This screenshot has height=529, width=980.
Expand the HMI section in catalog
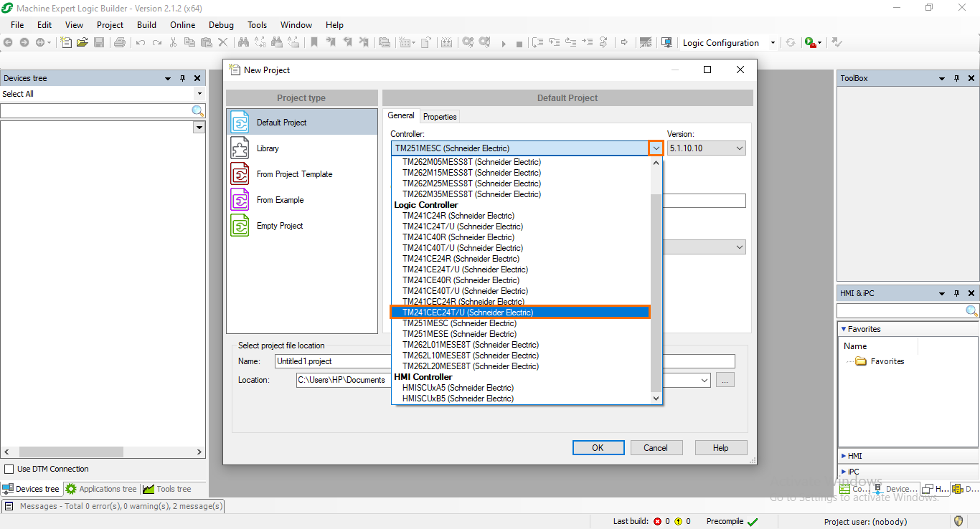click(x=843, y=456)
